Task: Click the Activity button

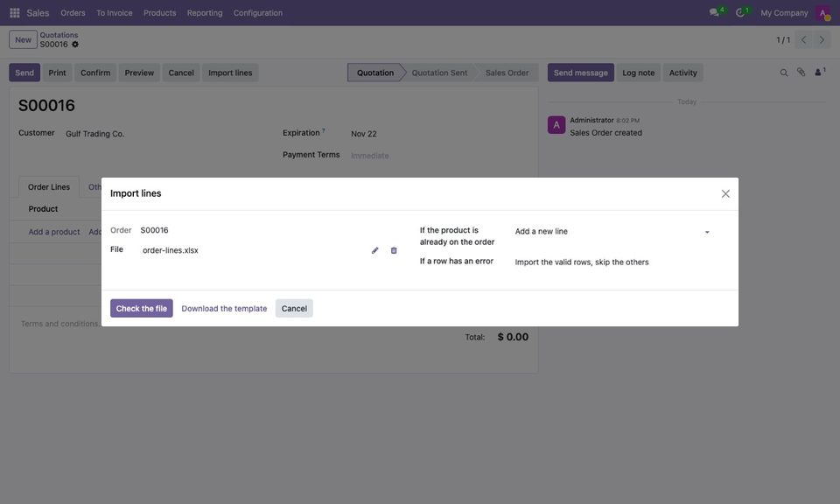Action: click(x=683, y=73)
